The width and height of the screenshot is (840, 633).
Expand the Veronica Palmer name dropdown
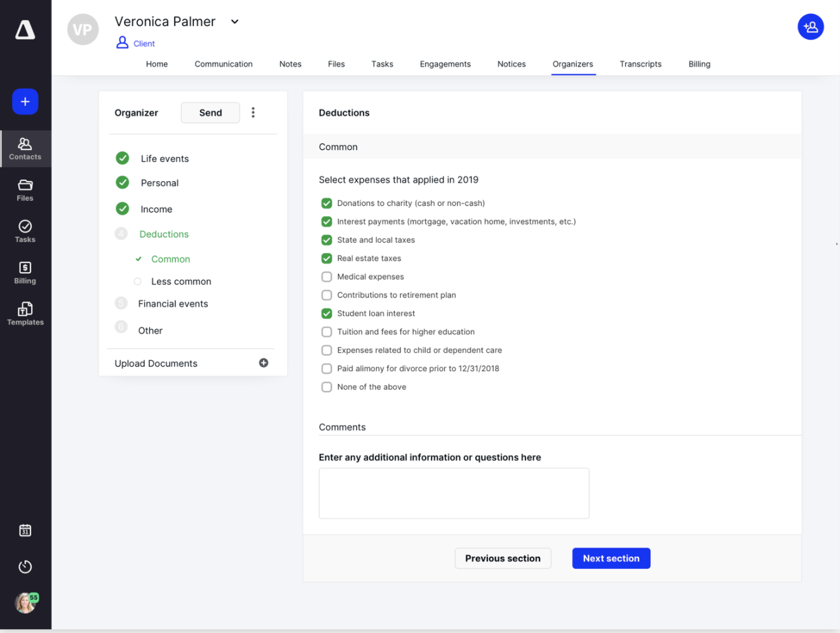(234, 22)
